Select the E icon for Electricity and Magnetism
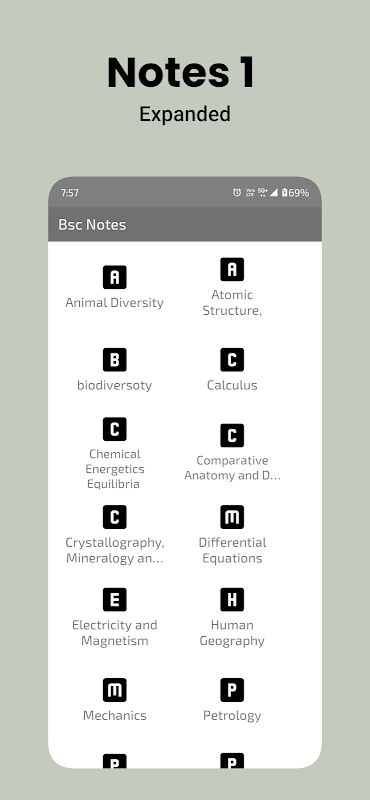Screen dimensions: 370x800 (114, 599)
